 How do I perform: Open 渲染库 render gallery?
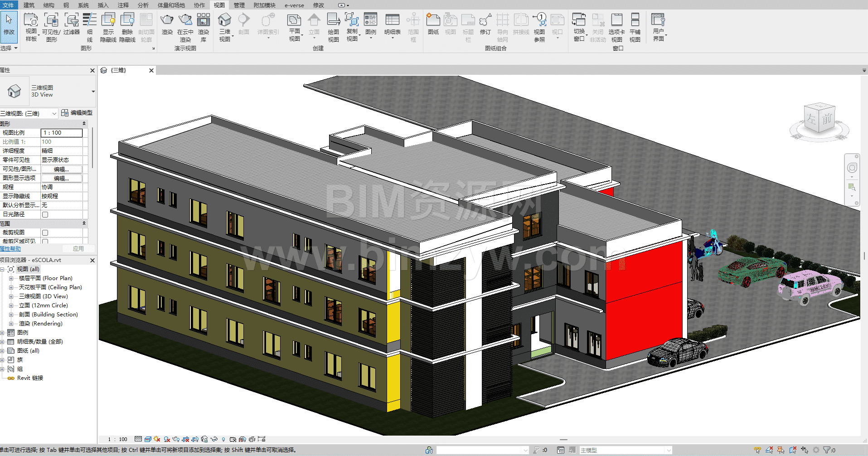204,27
